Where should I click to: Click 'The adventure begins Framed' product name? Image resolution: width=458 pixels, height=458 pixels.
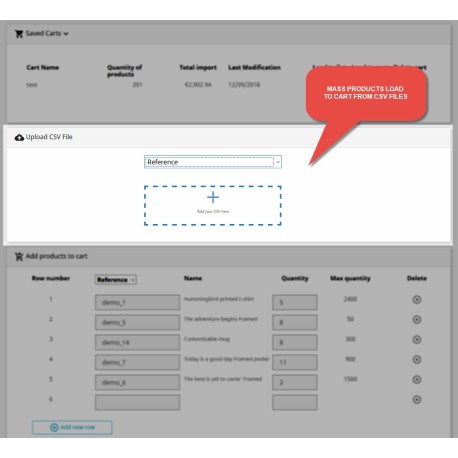coord(221,319)
